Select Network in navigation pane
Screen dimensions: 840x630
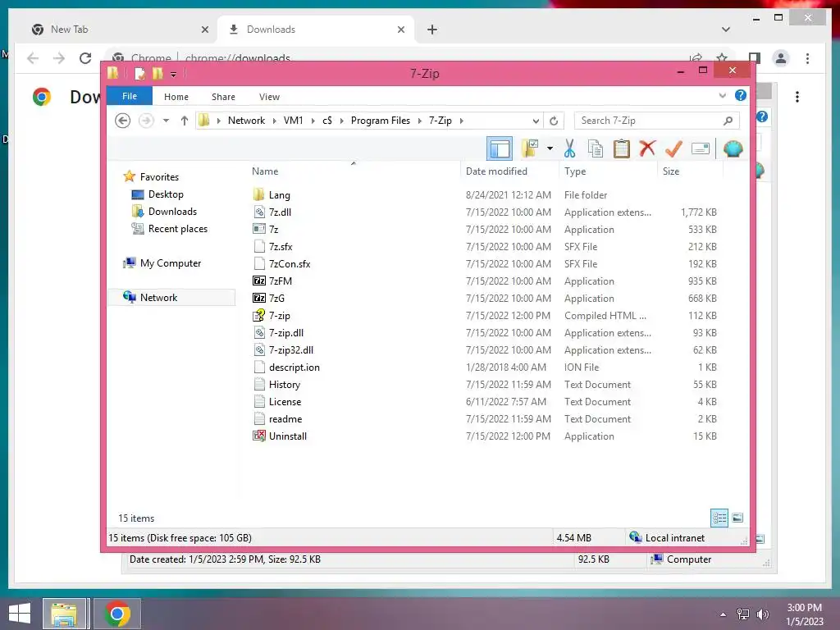(x=171, y=297)
